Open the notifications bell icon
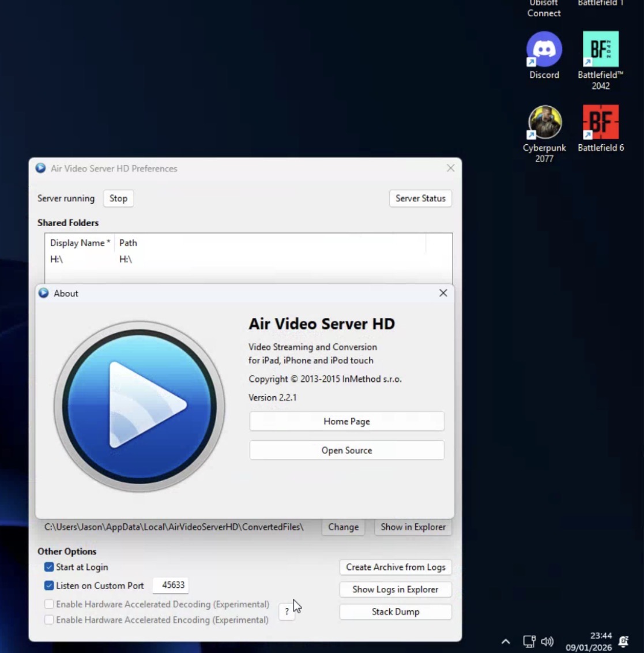 pyautogui.click(x=623, y=641)
